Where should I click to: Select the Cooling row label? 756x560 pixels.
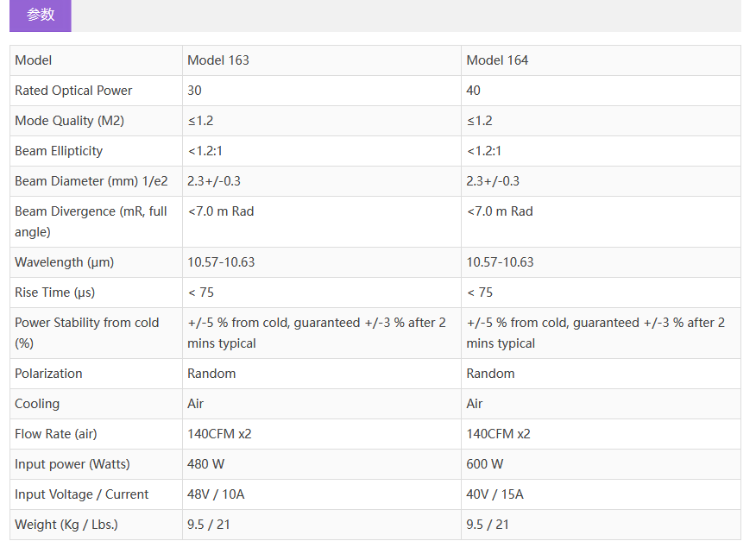pyautogui.click(x=37, y=404)
